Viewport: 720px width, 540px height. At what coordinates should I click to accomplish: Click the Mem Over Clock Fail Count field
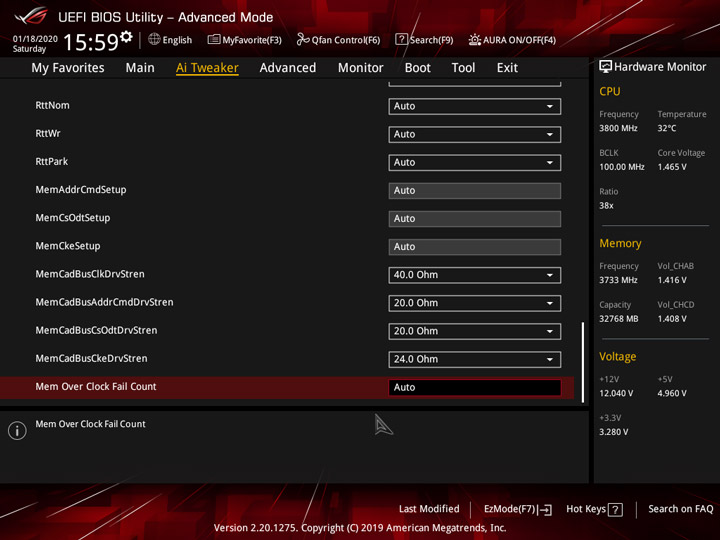coord(474,388)
